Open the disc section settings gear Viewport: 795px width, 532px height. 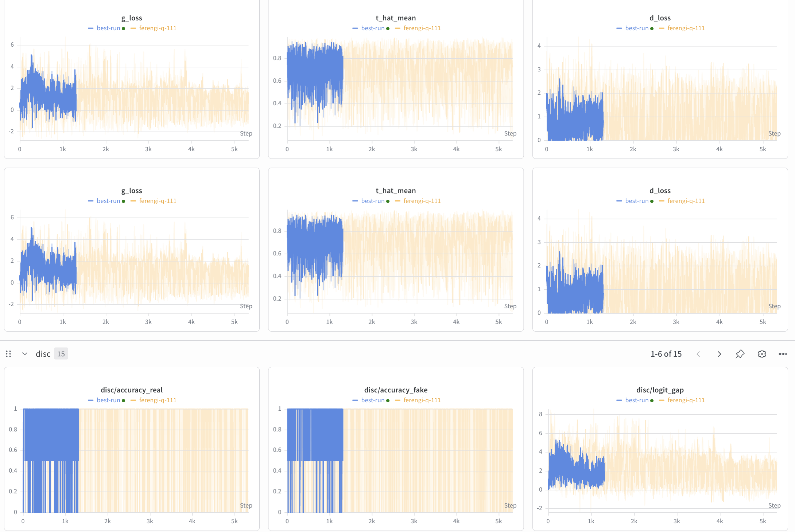[761, 354]
